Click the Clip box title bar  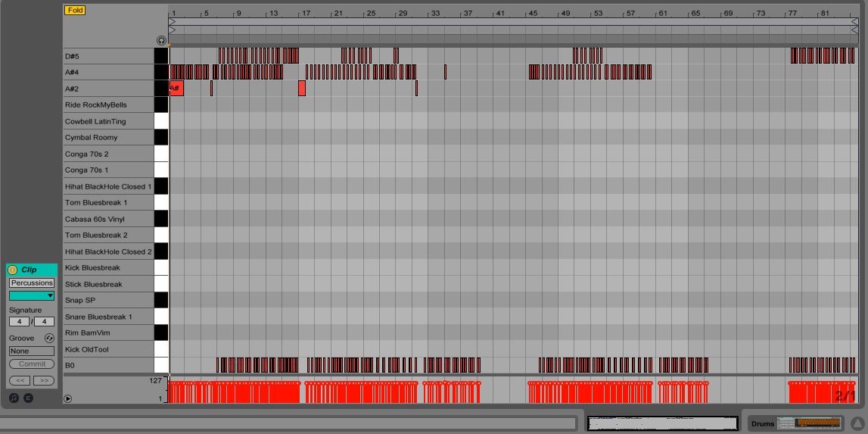[x=32, y=270]
